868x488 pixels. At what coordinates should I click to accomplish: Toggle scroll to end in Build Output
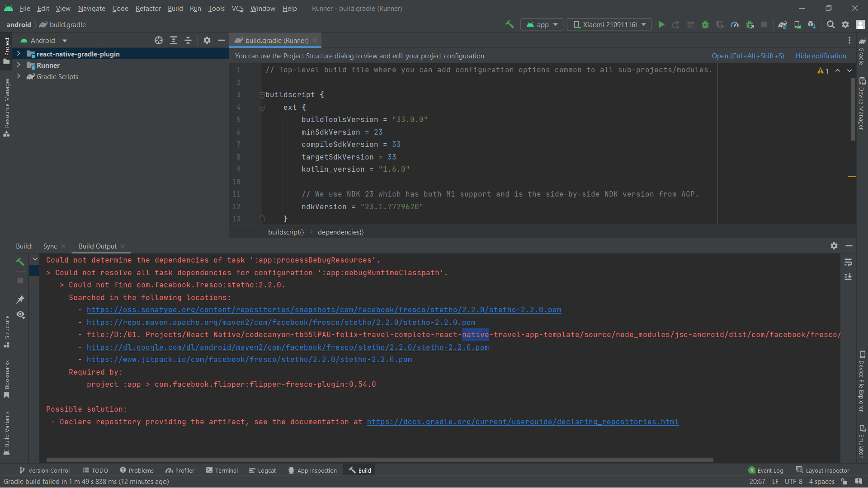pos(848,277)
